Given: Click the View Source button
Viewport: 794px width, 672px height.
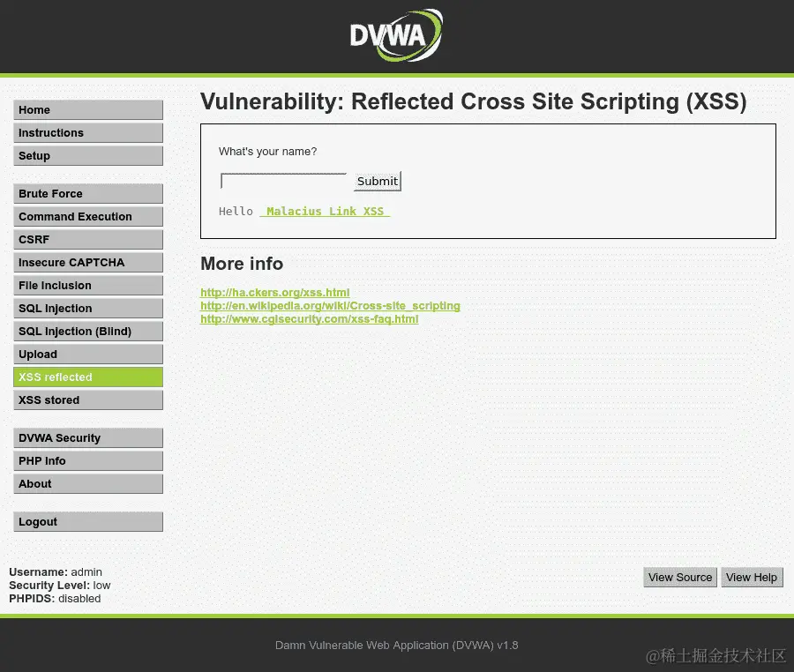Looking at the screenshot, I should [680, 578].
